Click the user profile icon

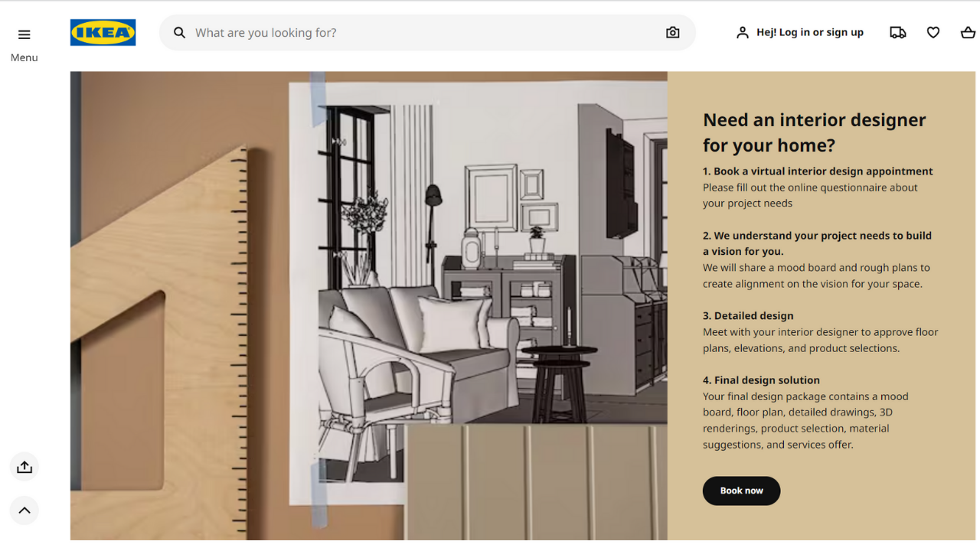click(x=742, y=33)
